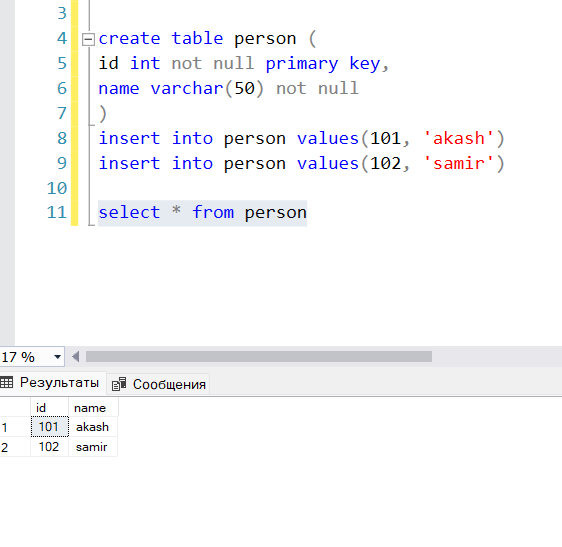Select the Результаты tab

point(52,383)
